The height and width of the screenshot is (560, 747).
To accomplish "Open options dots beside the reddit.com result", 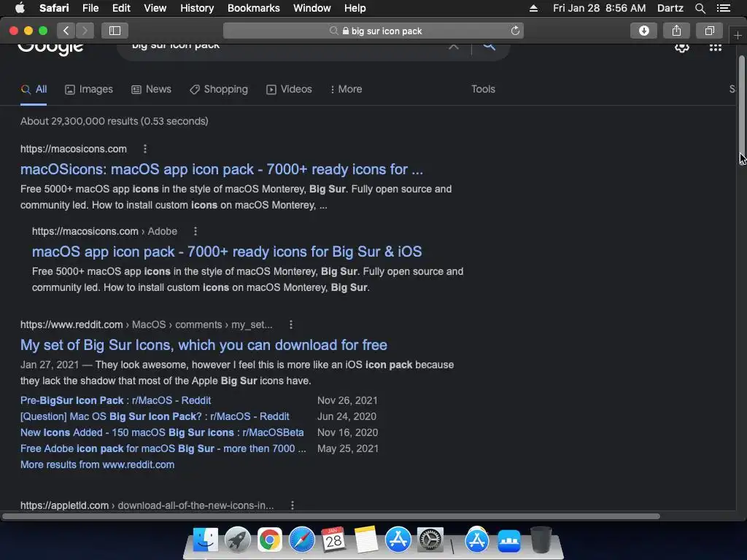I will tap(291, 324).
